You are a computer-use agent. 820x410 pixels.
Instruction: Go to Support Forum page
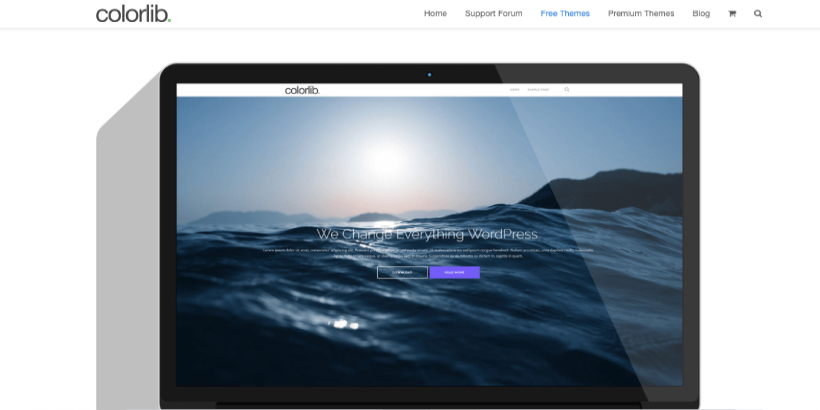coord(494,14)
